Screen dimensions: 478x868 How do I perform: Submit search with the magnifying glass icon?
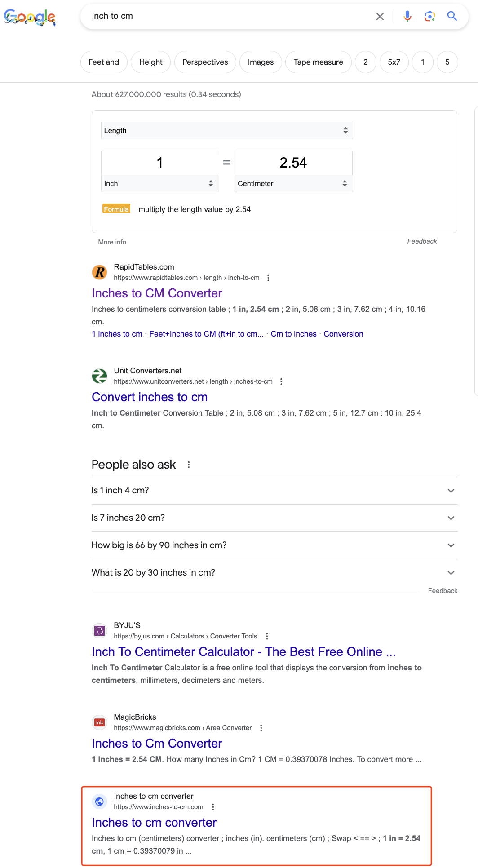[452, 16]
